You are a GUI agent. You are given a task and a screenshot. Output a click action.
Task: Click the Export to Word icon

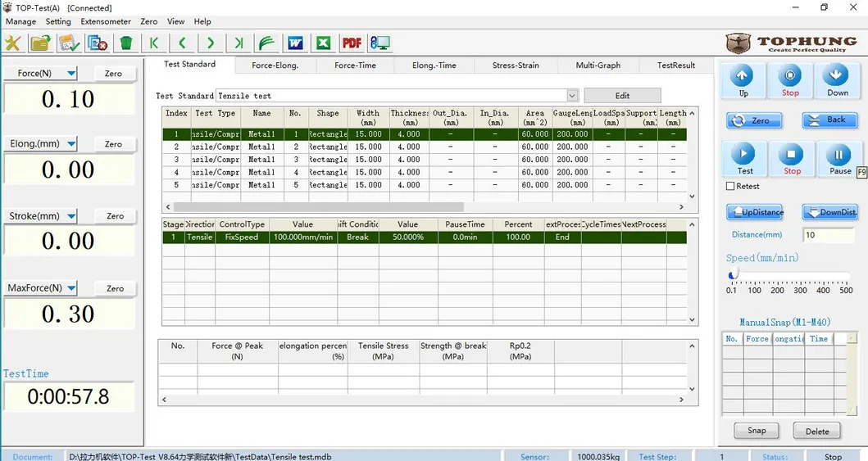[295, 43]
